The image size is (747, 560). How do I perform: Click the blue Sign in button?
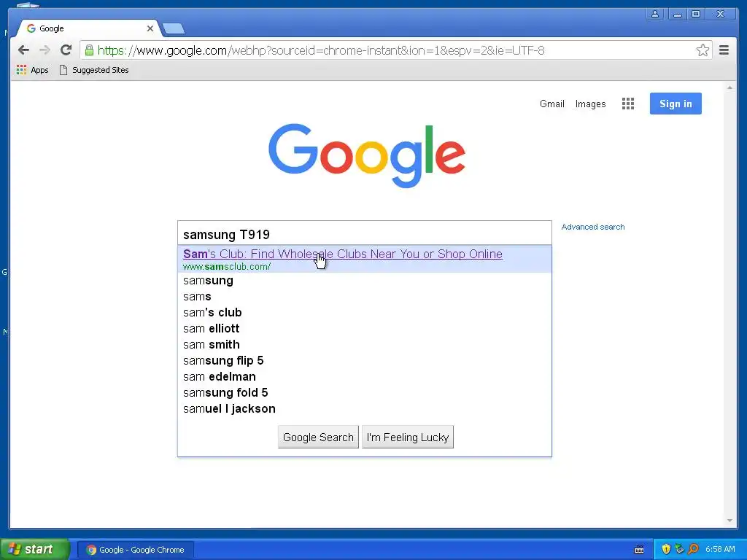[x=676, y=104]
